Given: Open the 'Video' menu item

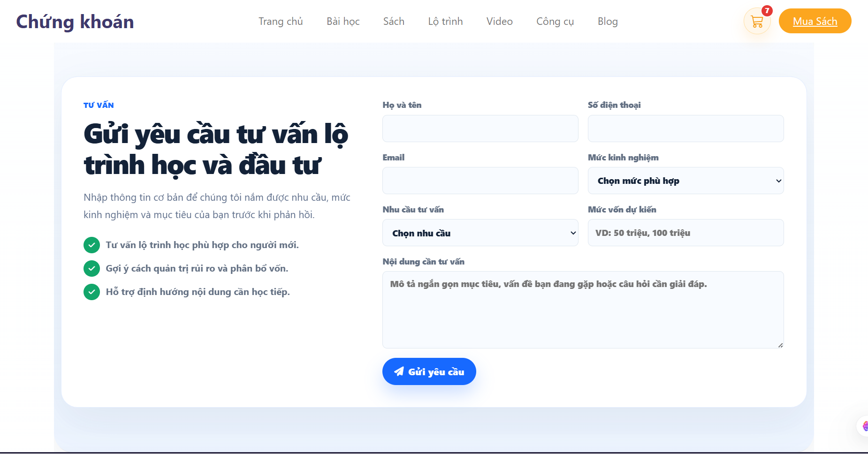Looking at the screenshot, I should pos(499,22).
